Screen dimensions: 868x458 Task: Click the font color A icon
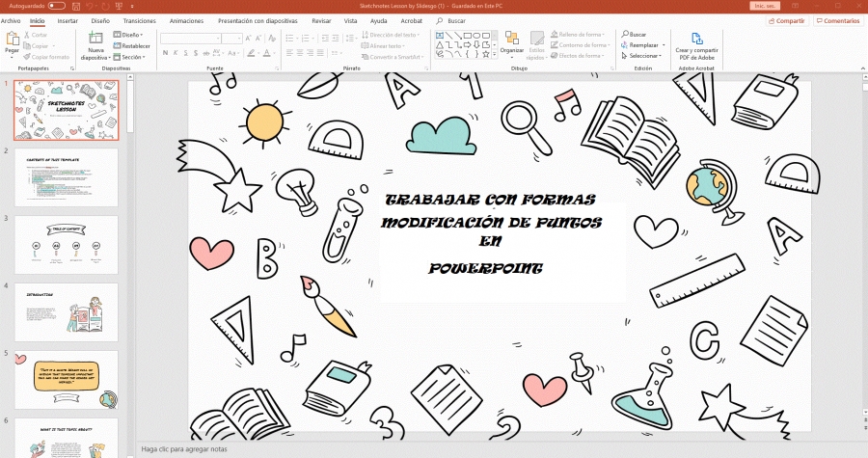click(267, 53)
